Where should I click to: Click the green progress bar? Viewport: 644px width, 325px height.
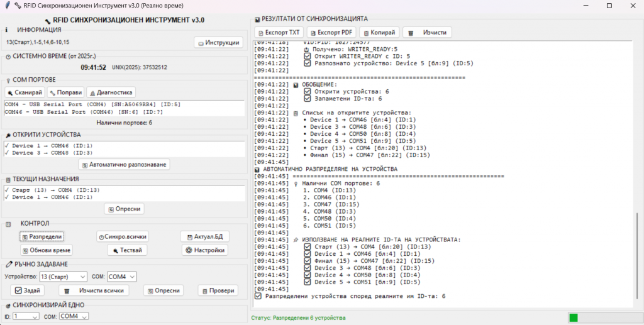(573, 317)
